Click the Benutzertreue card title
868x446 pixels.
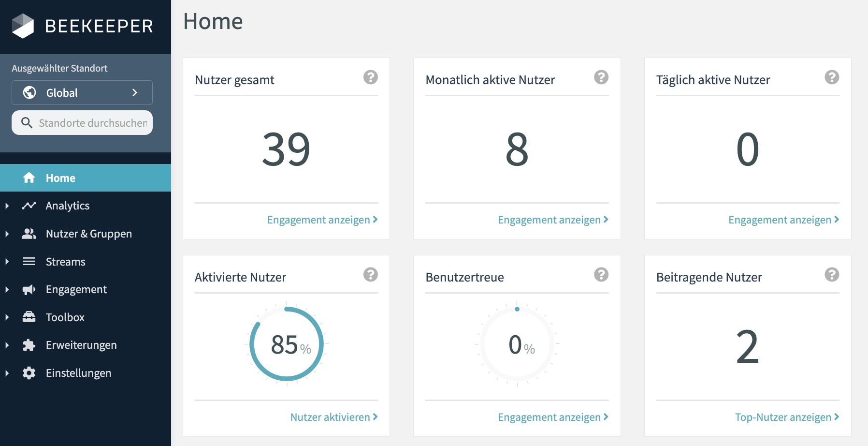[464, 277]
